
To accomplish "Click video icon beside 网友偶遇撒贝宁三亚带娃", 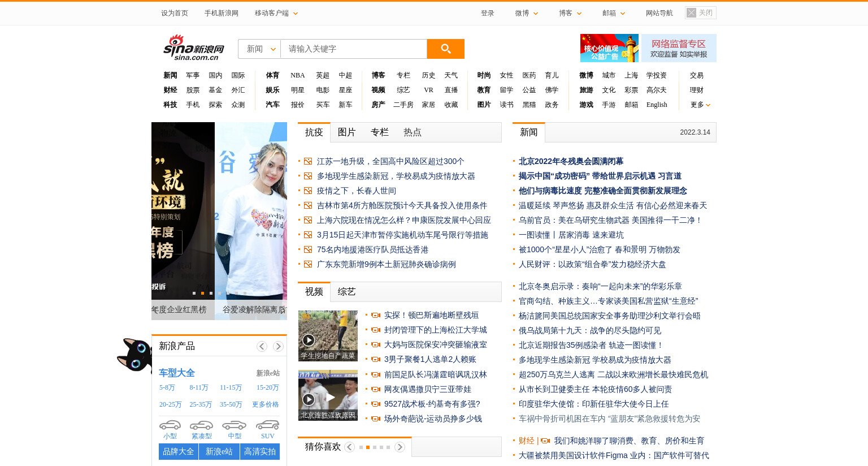I will pyautogui.click(x=376, y=389).
